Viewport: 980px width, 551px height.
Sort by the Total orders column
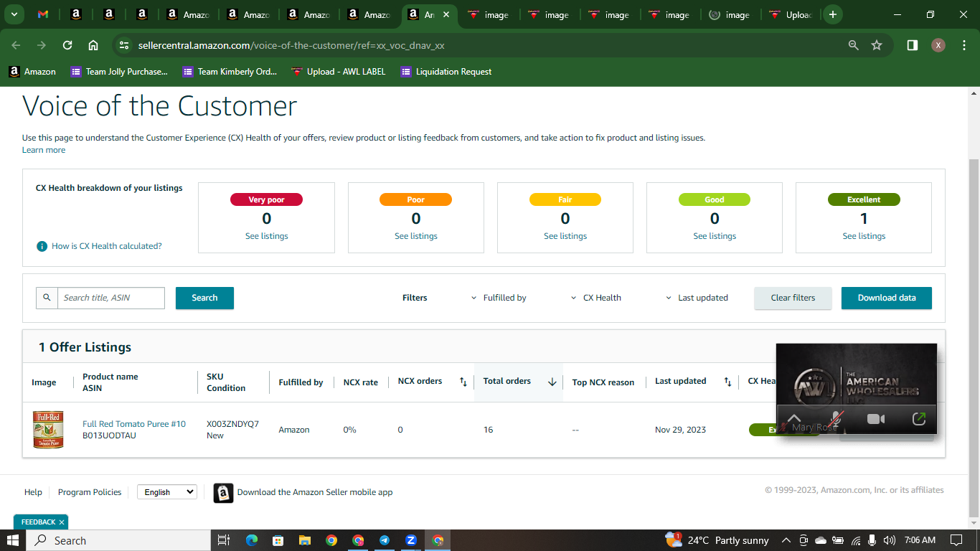(552, 382)
